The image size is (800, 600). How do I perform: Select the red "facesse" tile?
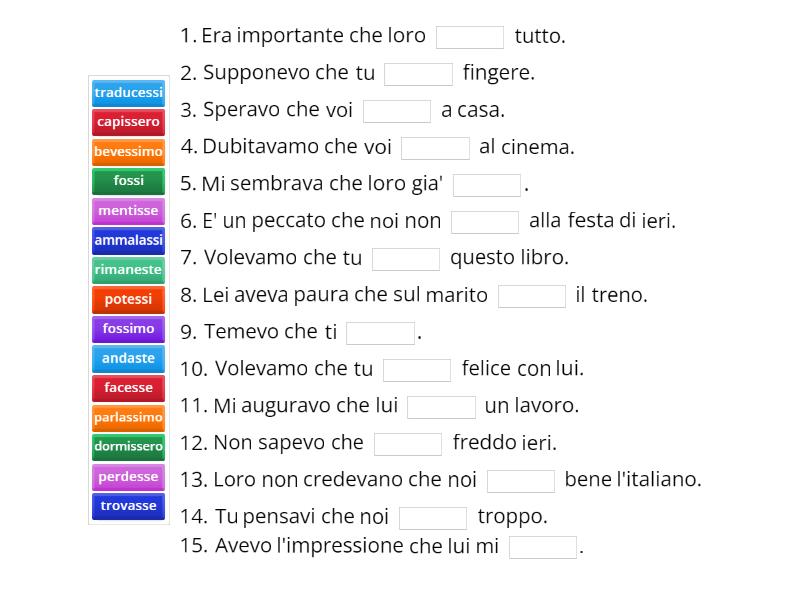click(128, 387)
